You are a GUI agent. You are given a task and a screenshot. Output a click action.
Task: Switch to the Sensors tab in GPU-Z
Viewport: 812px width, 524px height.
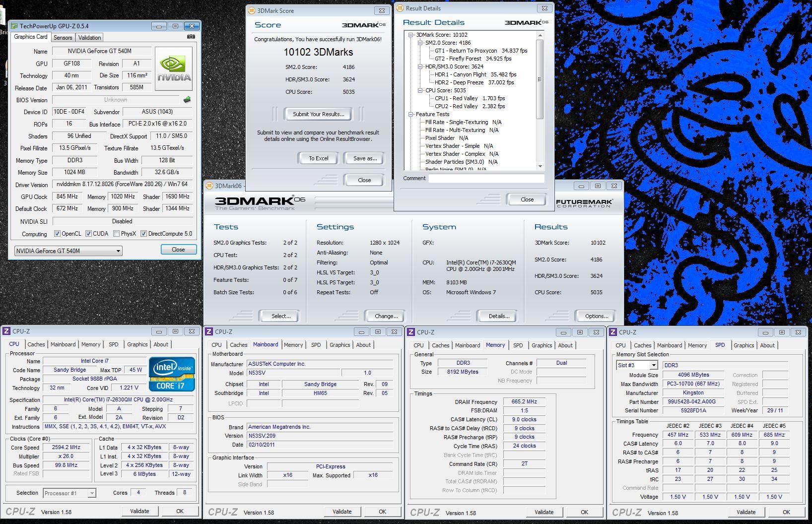click(63, 38)
